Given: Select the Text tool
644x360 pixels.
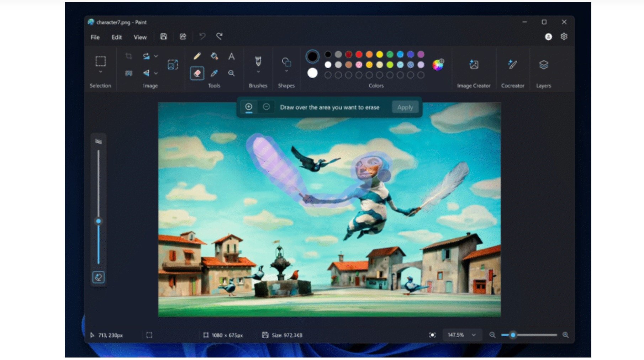Looking at the screenshot, I should point(232,56).
